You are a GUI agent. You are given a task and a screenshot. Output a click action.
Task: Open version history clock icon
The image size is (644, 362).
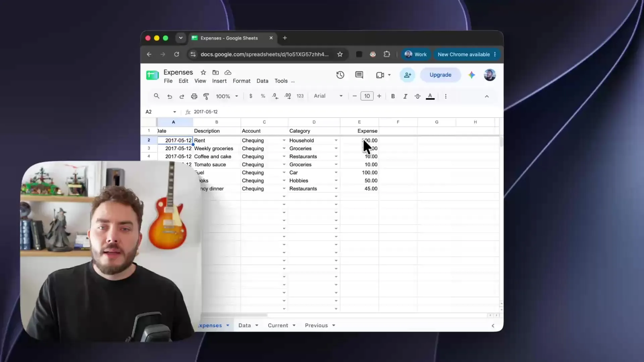point(340,75)
